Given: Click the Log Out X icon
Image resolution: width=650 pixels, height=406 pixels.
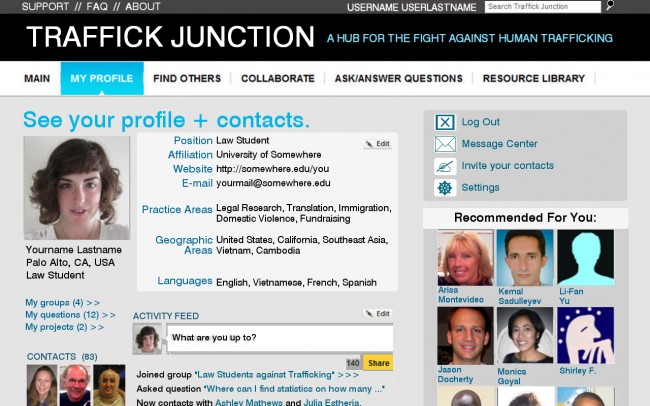Looking at the screenshot, I should 445,122.
